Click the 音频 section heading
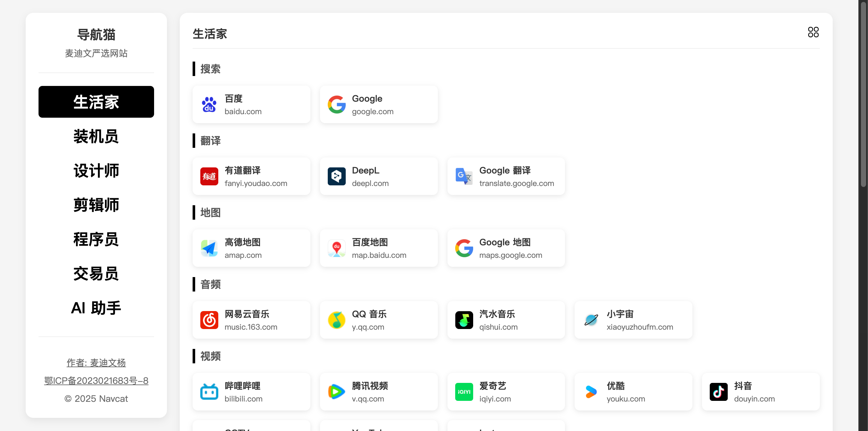Image resolution: width=868 pixels, height=431 pixels. point(210,284)
